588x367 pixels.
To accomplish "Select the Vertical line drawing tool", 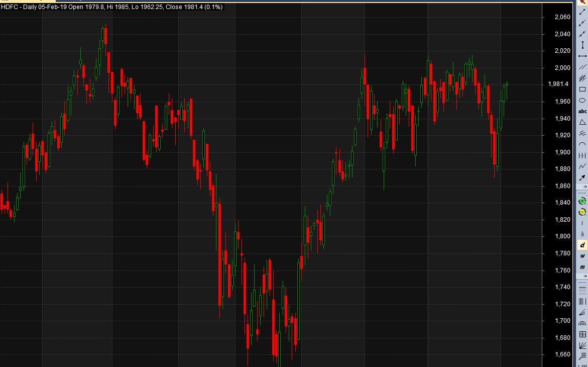I will [x=582, y=45].
